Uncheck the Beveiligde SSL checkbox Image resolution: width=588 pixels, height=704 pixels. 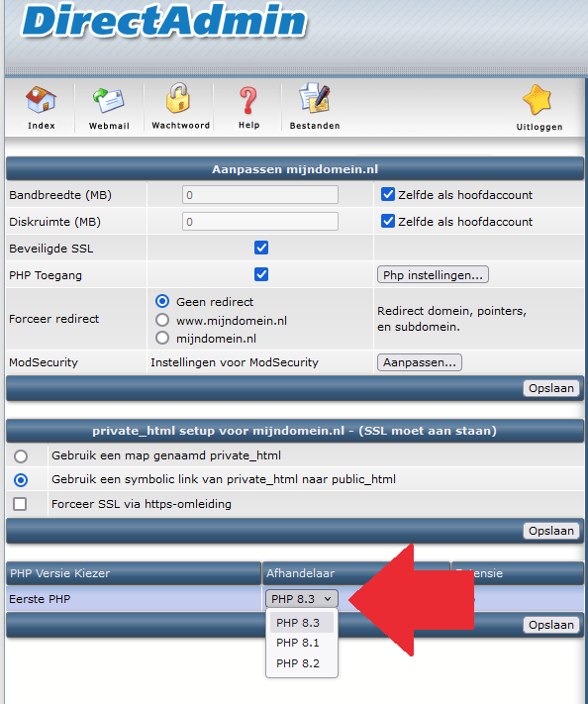(261, 248)
